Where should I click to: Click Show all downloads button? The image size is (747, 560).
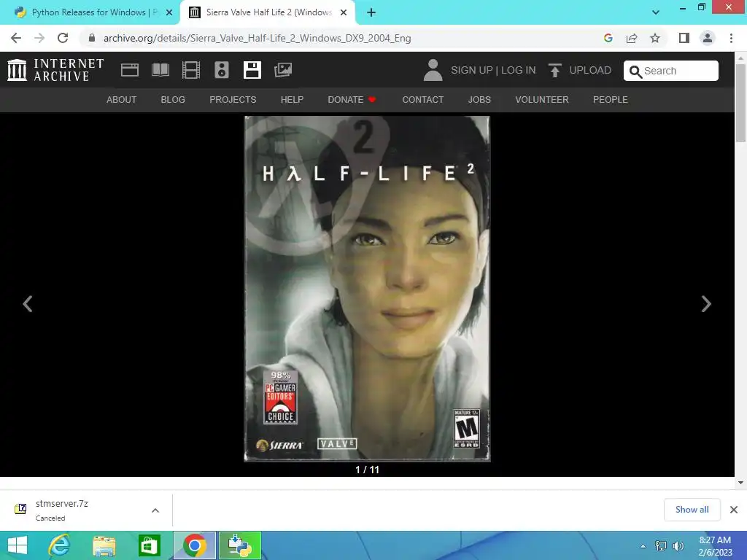tap(692, 510)
